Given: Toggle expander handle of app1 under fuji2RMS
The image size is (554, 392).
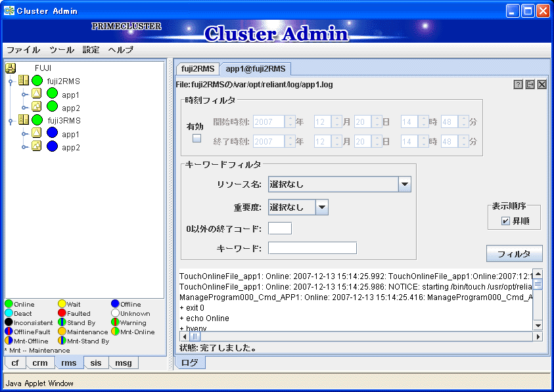Looking at the screenshot, I should [24, 95].
